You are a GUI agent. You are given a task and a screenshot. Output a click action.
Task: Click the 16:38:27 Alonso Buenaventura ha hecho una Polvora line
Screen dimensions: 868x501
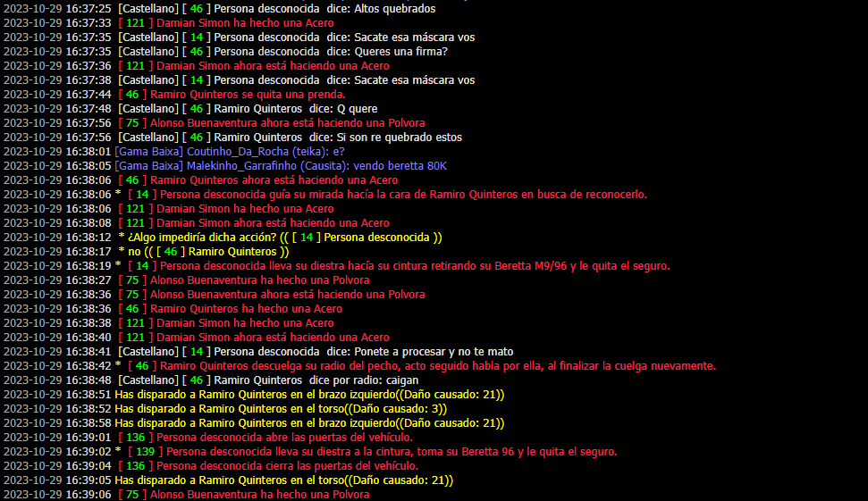tap(186, 280)
